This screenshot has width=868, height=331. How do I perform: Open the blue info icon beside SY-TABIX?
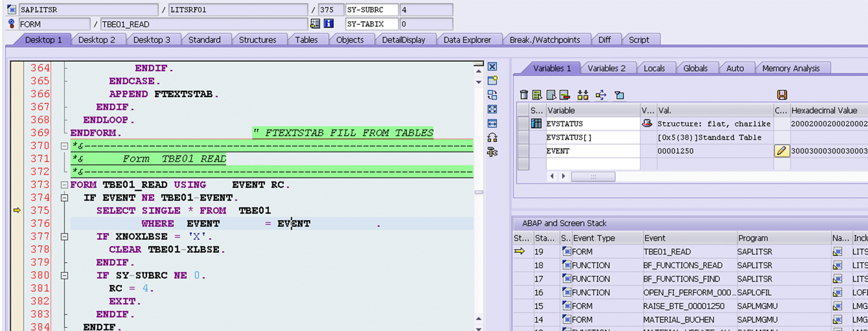point(328,24)
